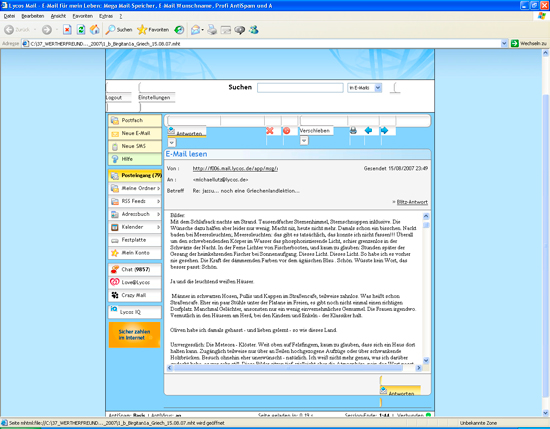
Task: Expand RSS Feeds arrow
Action: coord(159,201)
